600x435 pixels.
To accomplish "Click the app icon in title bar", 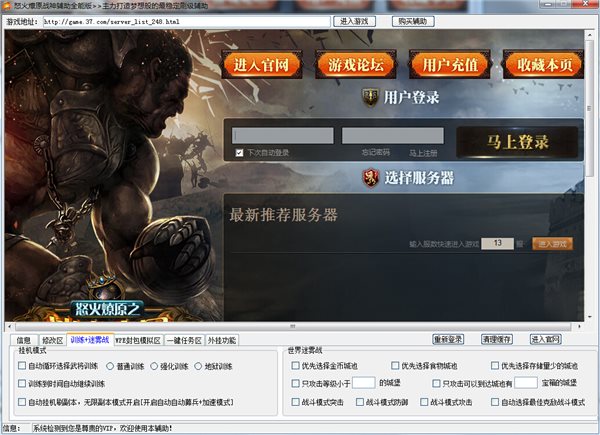I will (7, 6).
